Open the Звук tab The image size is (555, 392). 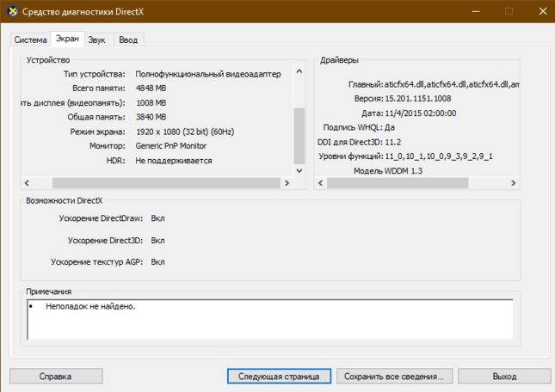click(x=97, y=40)
